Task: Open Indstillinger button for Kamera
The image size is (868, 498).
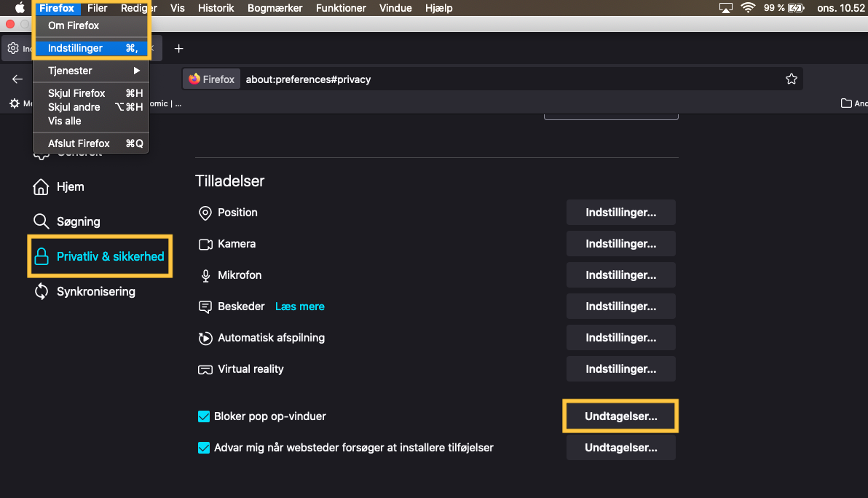Action: [x=620, y=244]
